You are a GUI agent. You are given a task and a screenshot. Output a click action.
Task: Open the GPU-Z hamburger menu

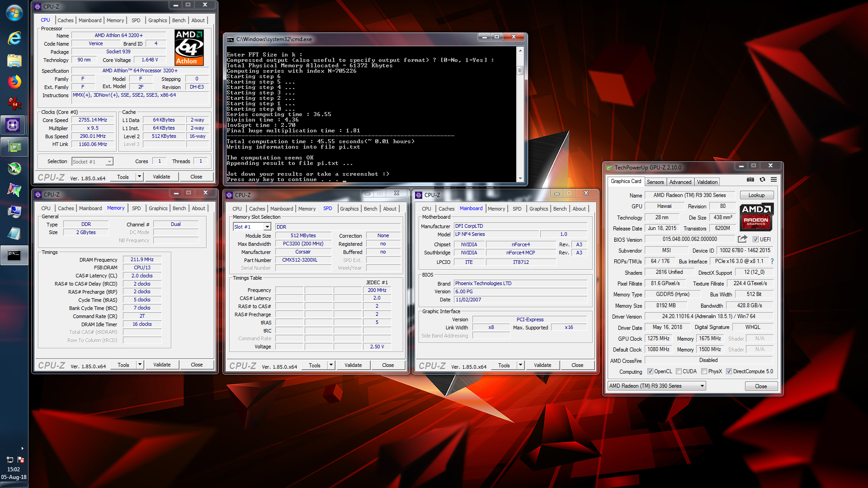[x=774, y=180]
